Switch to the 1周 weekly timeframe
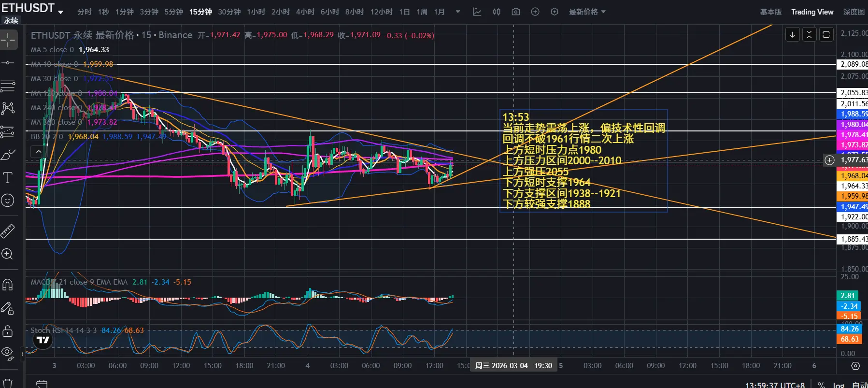The height and width of the screenshot is (388, 868). pos(422,12)
